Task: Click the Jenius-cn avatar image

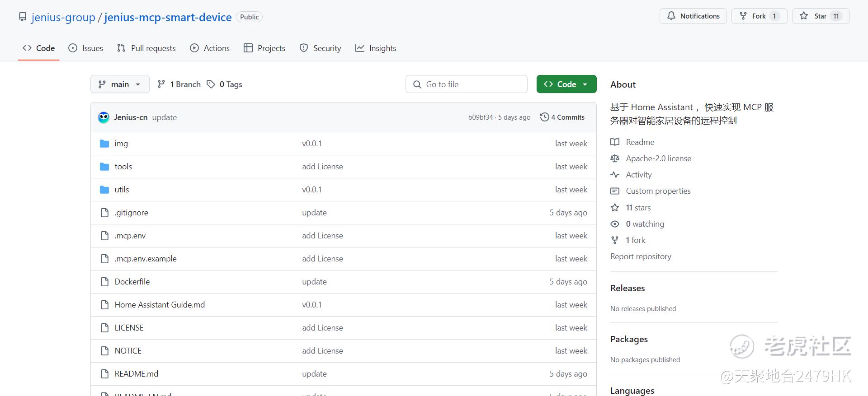Action: pos(104,117)
